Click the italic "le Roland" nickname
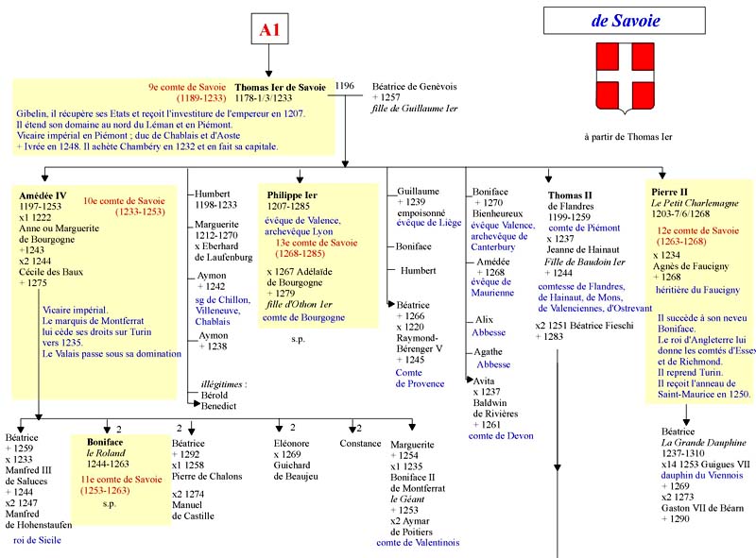The width and height of the screenshot is (756, 558). (106, 453)
